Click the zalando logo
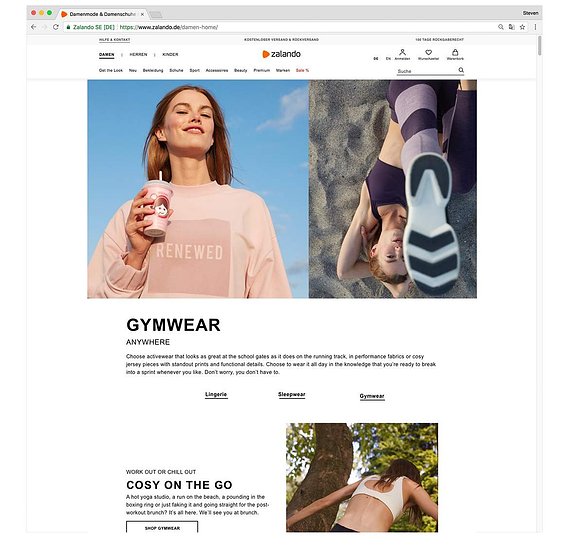This screenshot has height=555, width=569. (x=281, y=54)
